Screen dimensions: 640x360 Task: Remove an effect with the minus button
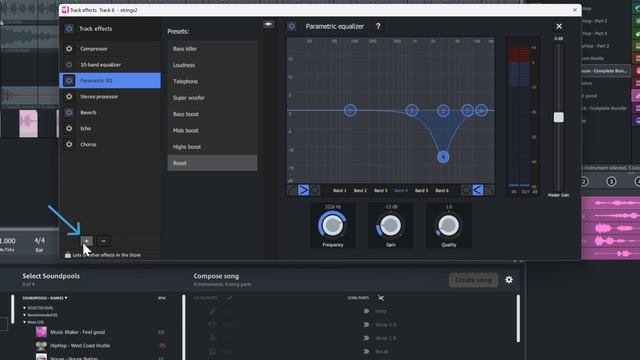[x=103, y=241]
